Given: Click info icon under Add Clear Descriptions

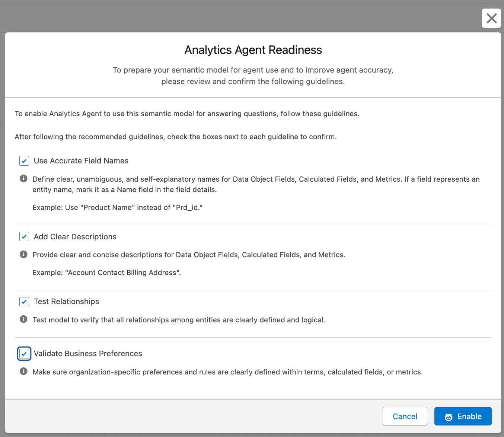Looking at the screenshot, I should [23, 255].
